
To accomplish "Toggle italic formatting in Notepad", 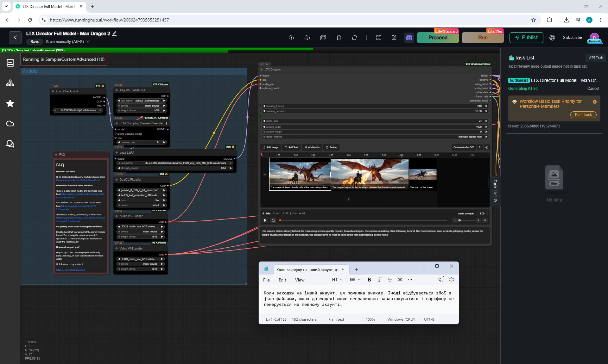I will (x=379, y=280).
